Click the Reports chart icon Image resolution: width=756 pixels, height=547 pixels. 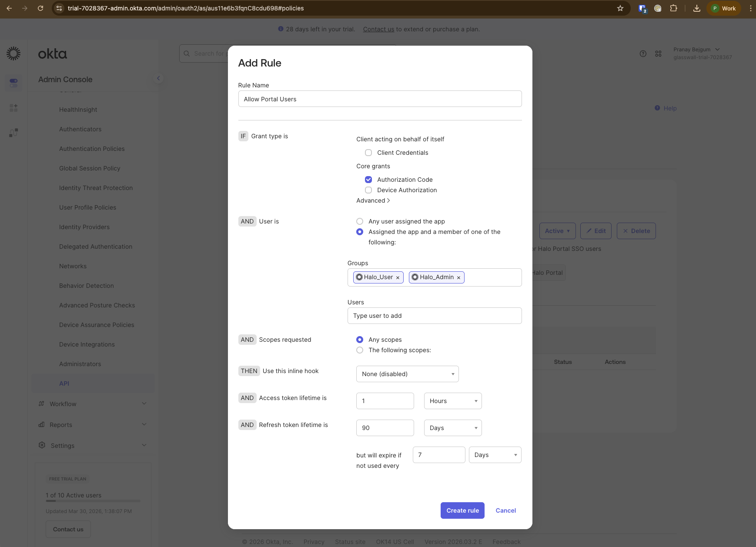(x=41, y=424)
